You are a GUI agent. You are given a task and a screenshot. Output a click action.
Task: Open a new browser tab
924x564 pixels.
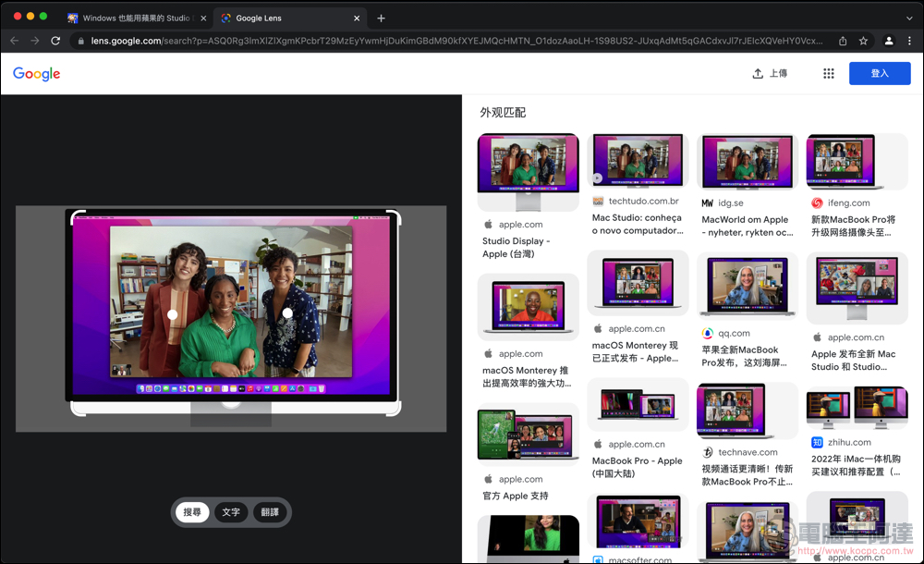click(381, 18)
